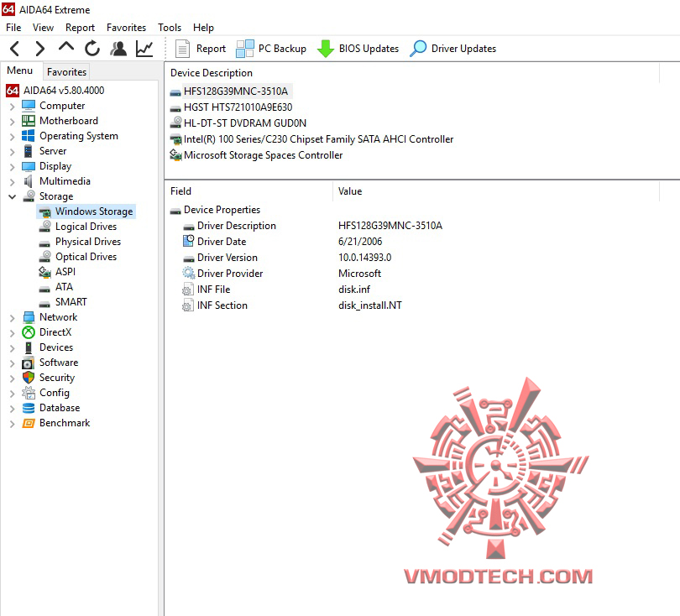Select the Motherboard icon in tree

click(29, 121)
